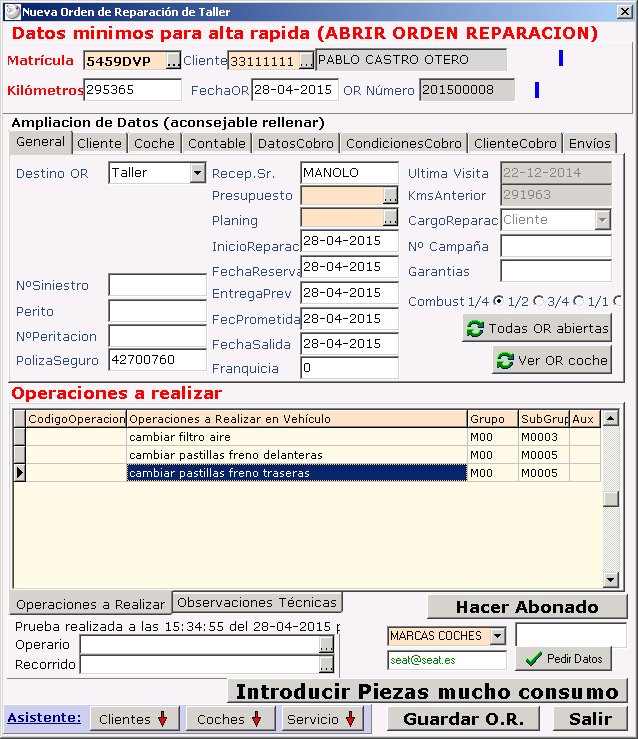Click Introducir Piezas mucho consumo button
This screenshot has width=638, height=739.
click(x=427, y=691)
